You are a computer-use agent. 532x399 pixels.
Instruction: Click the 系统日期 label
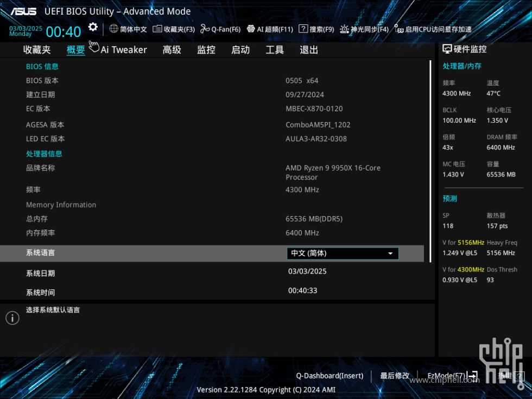[40, 274]
